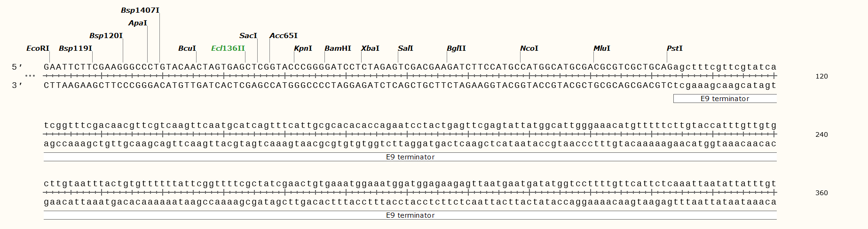
Task: Click the ApaI restriction site label
Action: [138, 23]
